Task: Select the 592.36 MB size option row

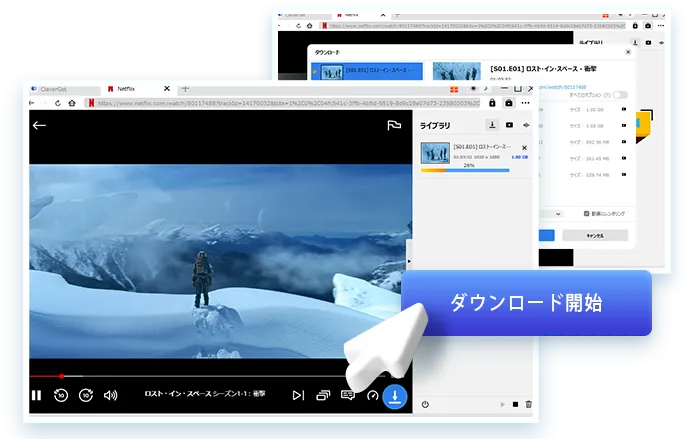Action: (x=584, y=142)
